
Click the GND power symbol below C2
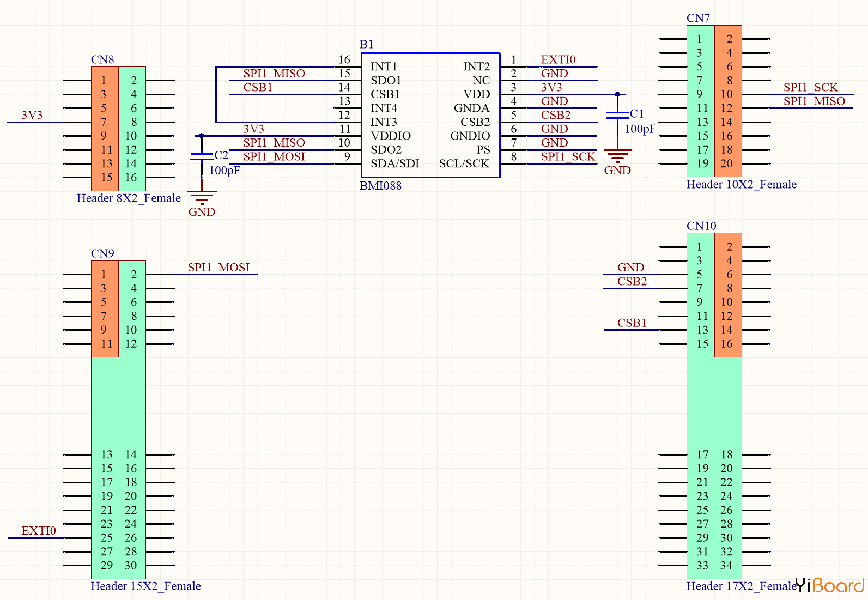click(x=202, y=203)
